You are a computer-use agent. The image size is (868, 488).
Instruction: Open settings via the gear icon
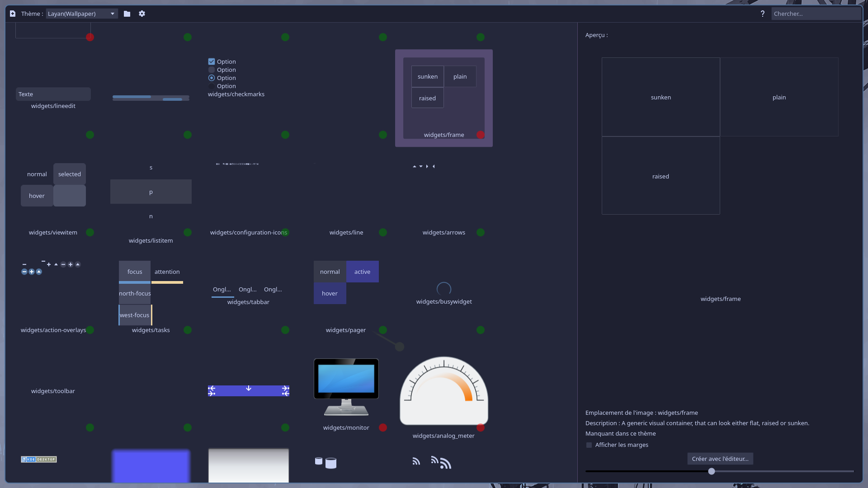(x=142, y=14)
